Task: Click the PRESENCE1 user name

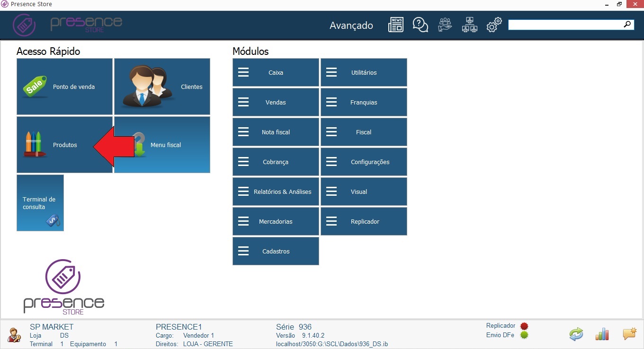Action: point(179,327)
